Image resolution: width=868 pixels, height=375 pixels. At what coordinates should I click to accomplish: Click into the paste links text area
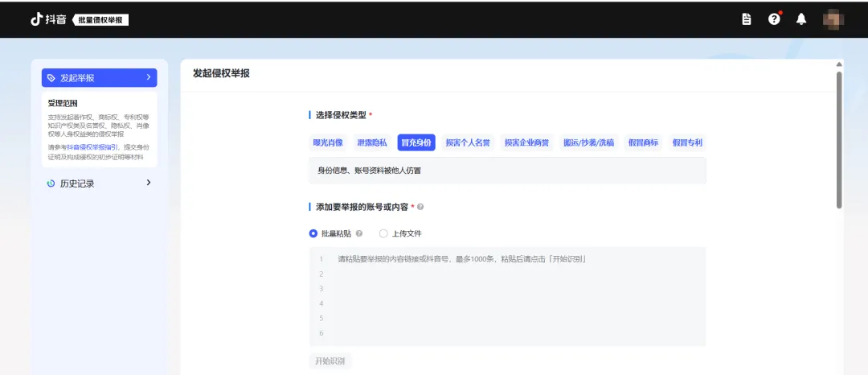pos(507,296)
